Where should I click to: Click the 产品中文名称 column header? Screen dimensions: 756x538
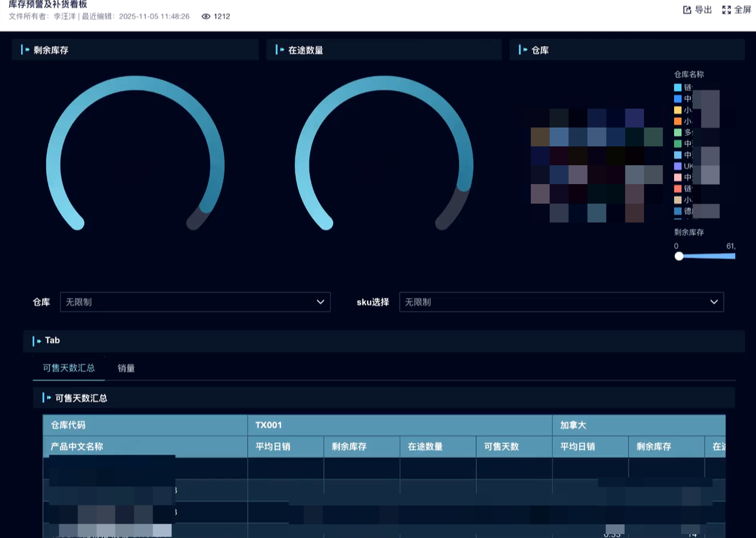click(77, 447)
